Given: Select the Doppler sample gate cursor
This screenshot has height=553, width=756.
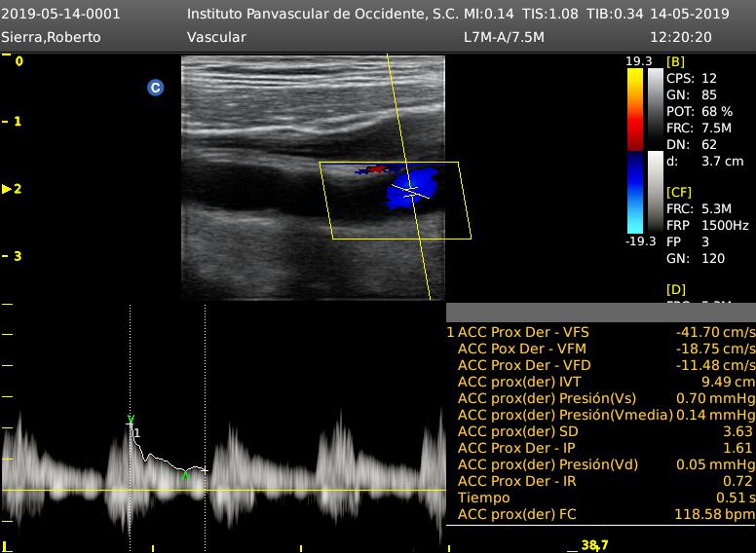Looking at the screenshot, I should pos(410,191).
